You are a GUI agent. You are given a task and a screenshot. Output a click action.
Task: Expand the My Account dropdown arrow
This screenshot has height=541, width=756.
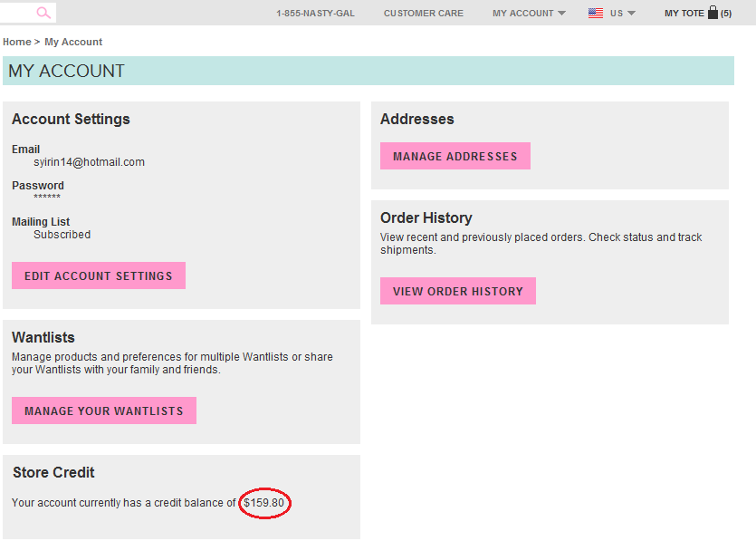click(x=561, y=13)
